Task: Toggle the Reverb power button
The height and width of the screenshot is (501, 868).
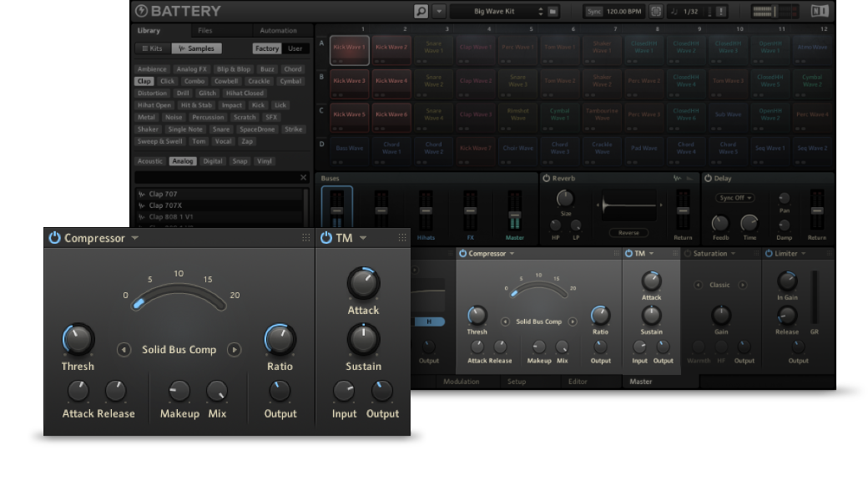Action: [x=547, y=178]
